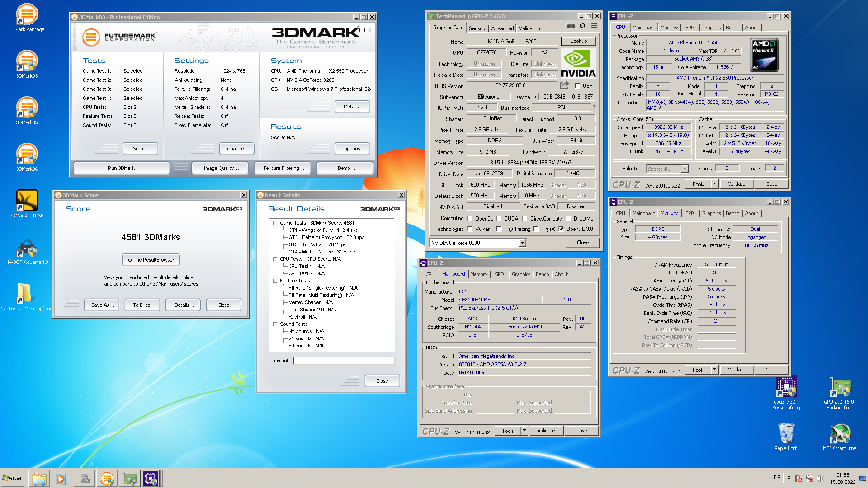The image size is (868, 488).
Task: Open the GPU-Z hamburger menu icon
Action: pos(594,26)
